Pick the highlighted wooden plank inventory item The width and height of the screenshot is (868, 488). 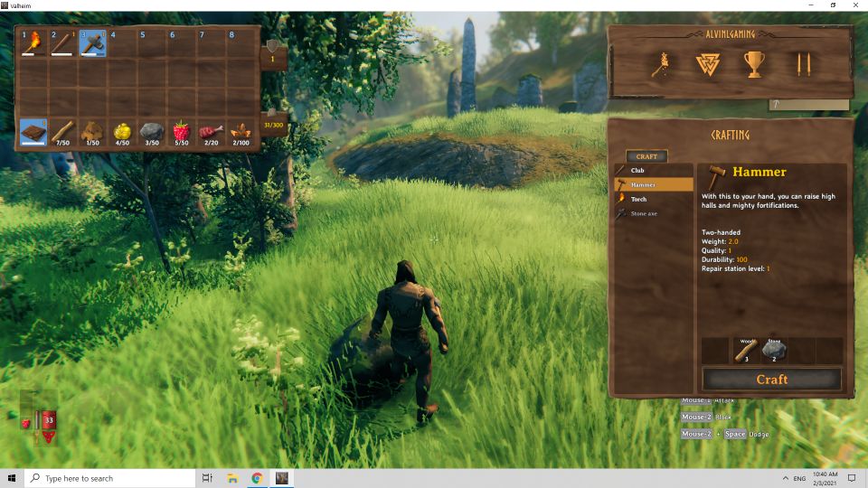coord(33,132)
